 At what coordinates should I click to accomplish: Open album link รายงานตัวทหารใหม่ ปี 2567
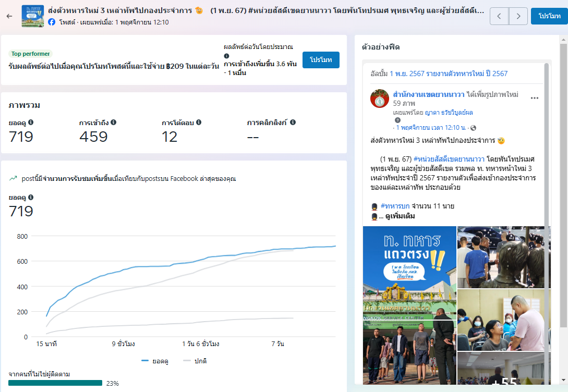click(449, 73)
